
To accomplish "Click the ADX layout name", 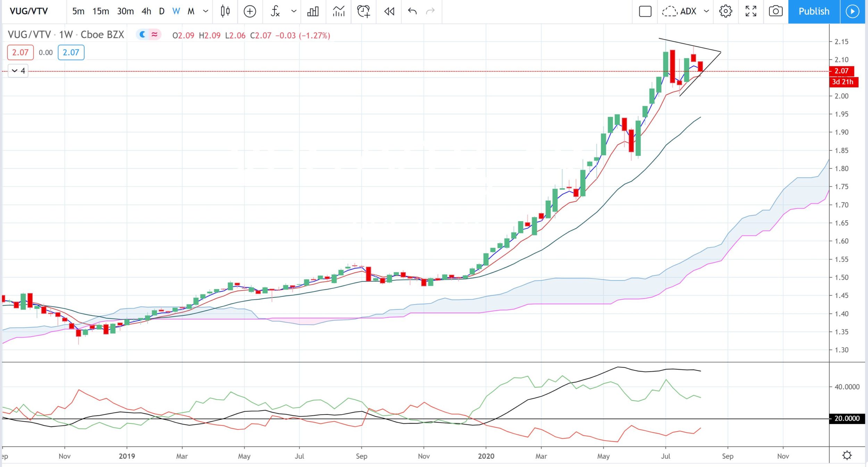I will (688, 11).
